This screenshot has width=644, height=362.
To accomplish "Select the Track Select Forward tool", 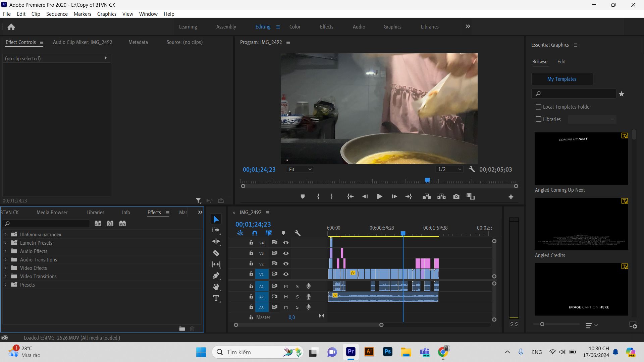I will [216, 230].
